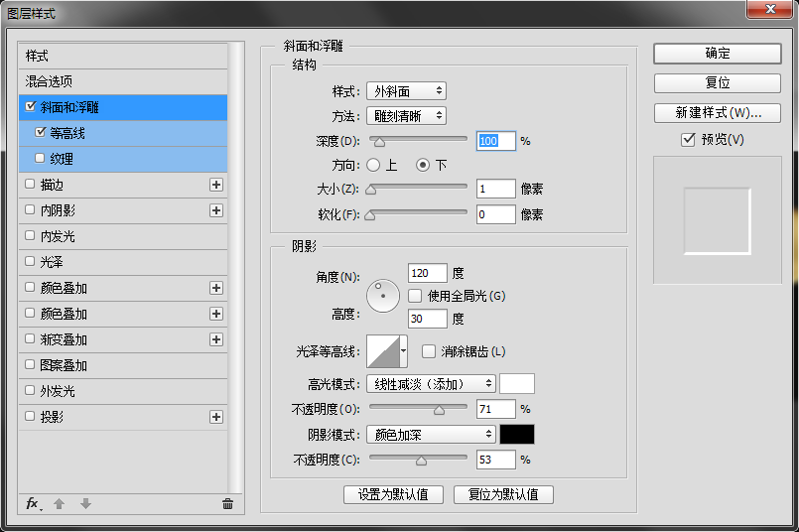The height and width of the screenshot is (532, 799).
Task: Click the shadow opacity field showing 53
Action: (496, 460)
